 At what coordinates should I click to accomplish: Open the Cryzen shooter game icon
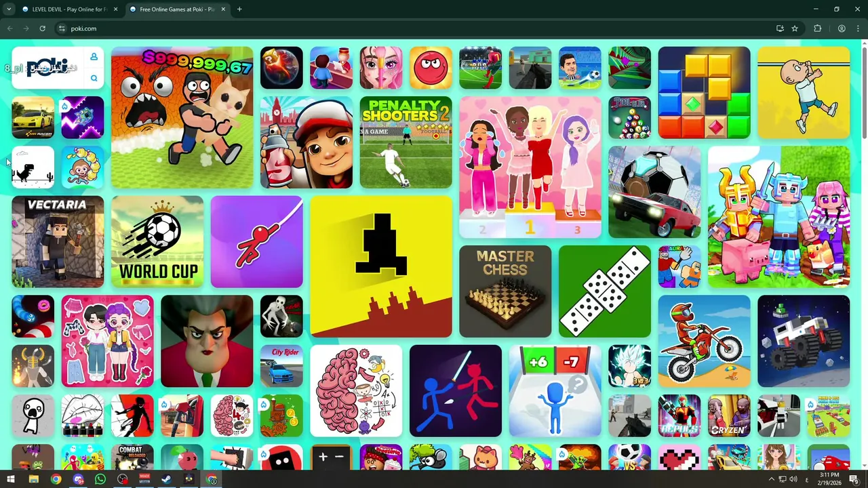tap(729, 415)
